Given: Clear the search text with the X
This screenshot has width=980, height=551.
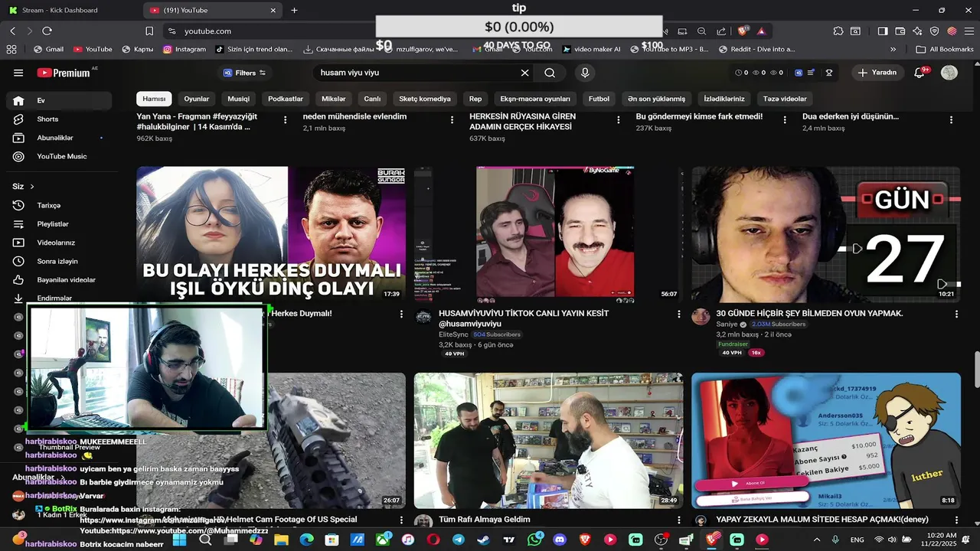Looking at the screenshot, I should coord(525,73).
